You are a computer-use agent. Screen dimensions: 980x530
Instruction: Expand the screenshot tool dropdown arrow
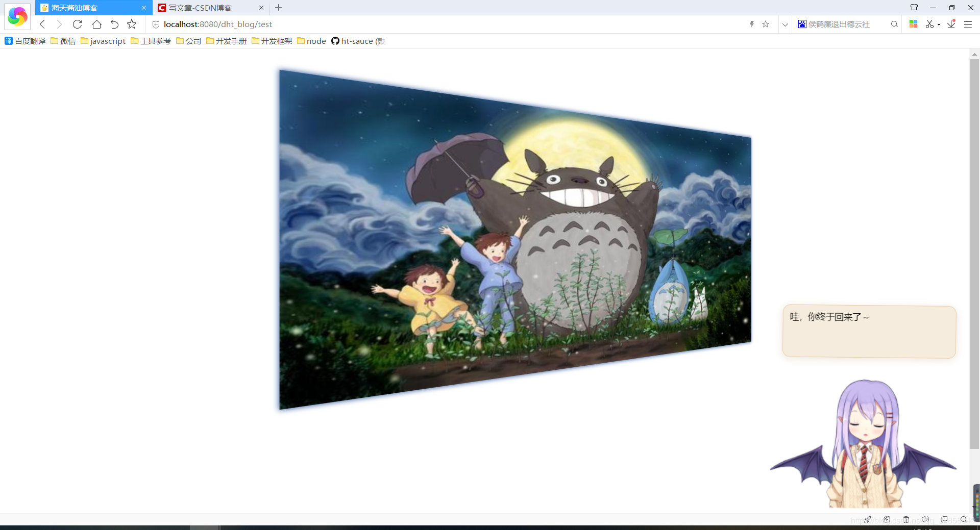tap(939, 24)
